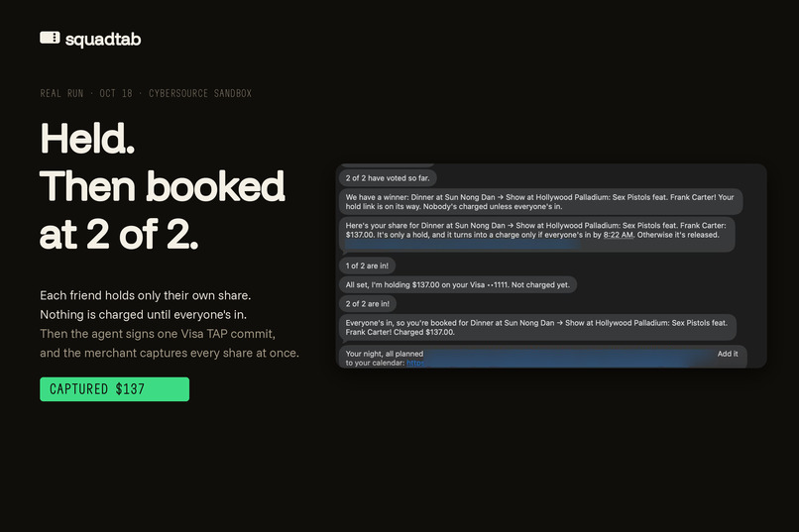Click the '2 of 2 are in!' bubble
799x532 pixels.
tap(368, 304)
